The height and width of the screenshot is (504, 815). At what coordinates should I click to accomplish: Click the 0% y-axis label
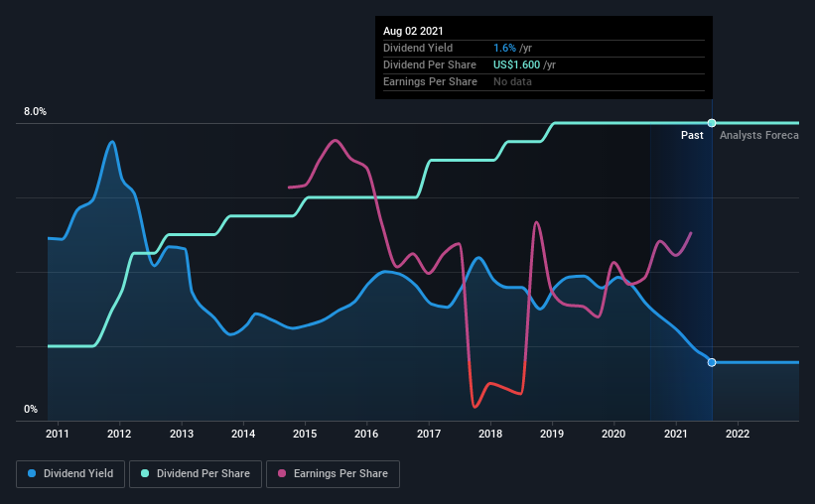pos(31,410)
